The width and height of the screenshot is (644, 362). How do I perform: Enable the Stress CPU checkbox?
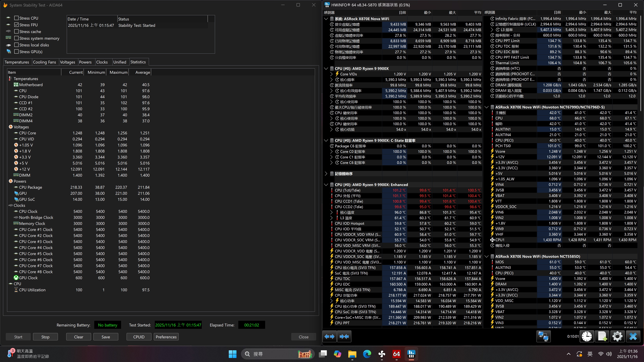coord(16,18)
